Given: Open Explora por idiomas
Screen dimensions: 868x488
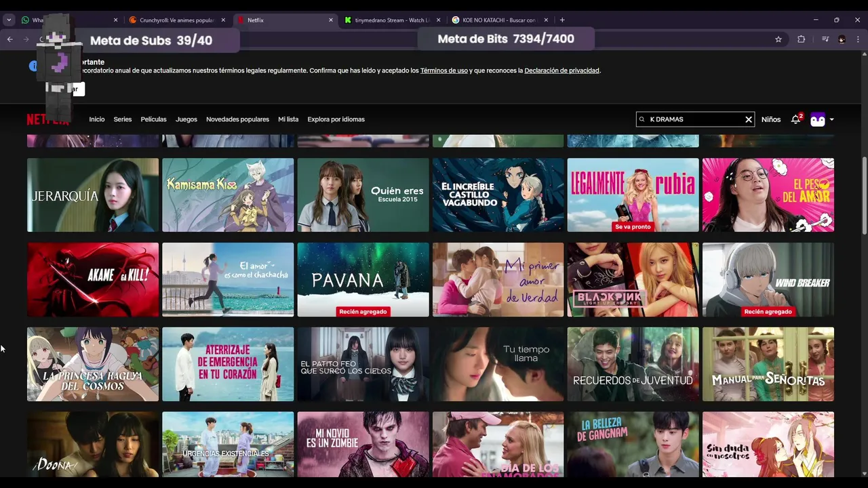Looking at the screenshot, I should pyautogui.click(x=336, y=119).
